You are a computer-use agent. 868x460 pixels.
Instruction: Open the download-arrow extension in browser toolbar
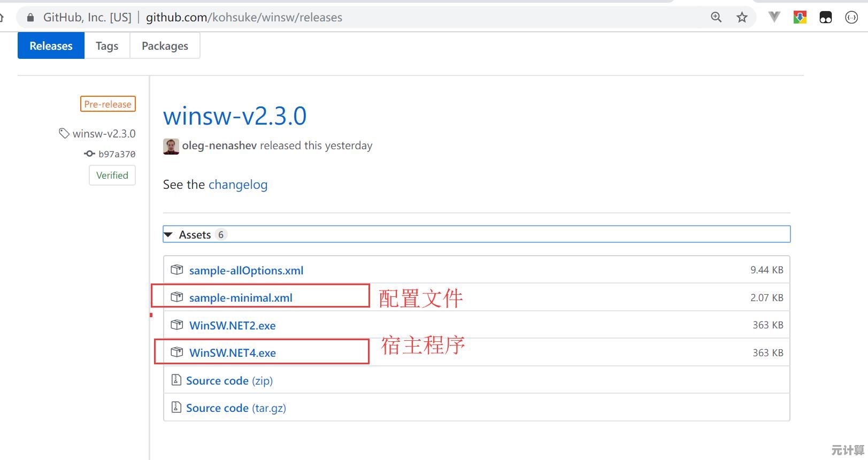click(x=800, y=17)
